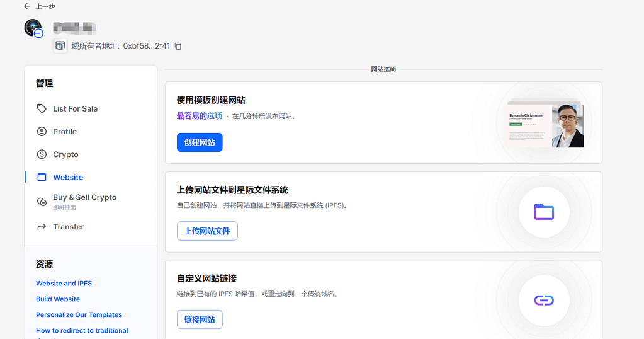Image resolution: width=644 pixels, height=339 pixels.
Task: Click the Crypto dollar icon
Action: [x=42, y=154]
